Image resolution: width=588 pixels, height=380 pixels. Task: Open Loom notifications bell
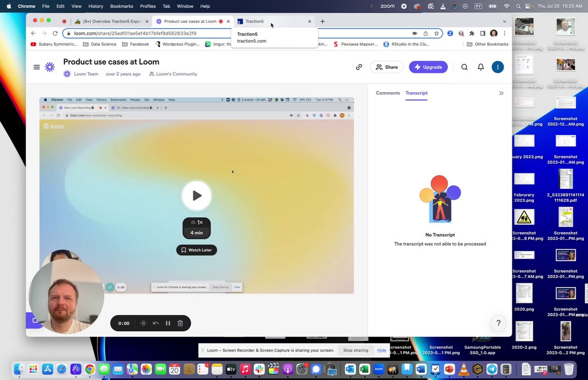pos(481,67)
